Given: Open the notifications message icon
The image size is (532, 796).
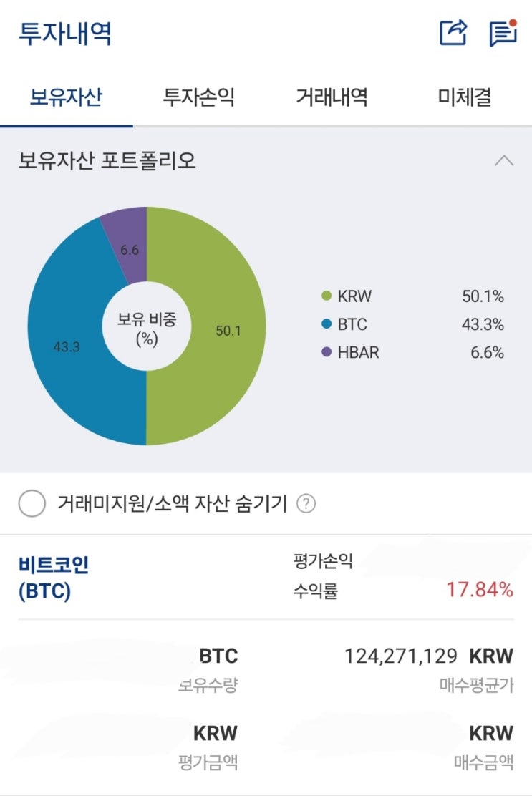Looking at the screenshot, I should click(503, 32).
